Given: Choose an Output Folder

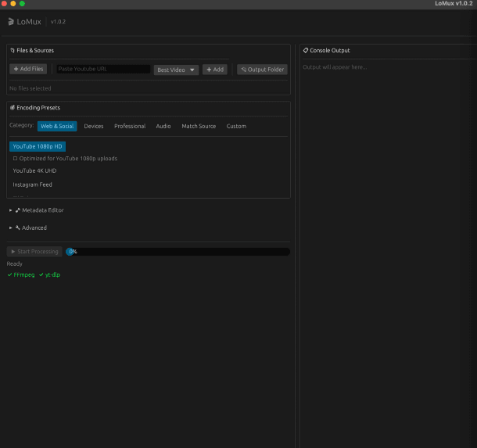Looking at the screenshot, I should click(262, 70).
